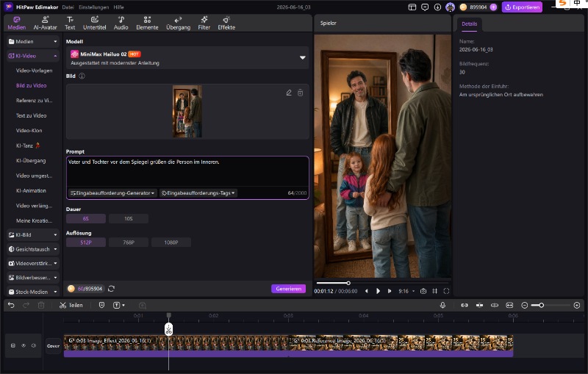Screen dimensions: 588x374
Task: Expand the Medien sidebar dropdown
Action: 33,42
